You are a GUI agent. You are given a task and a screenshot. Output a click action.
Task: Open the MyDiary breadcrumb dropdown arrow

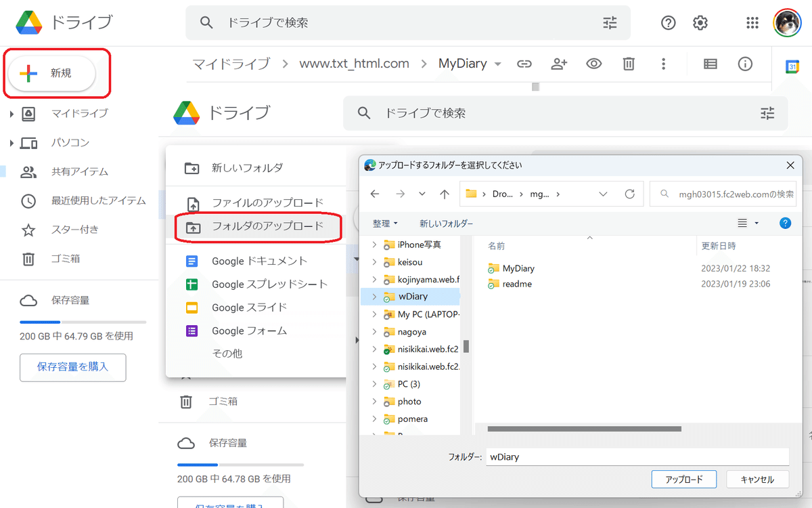tap(498, 64)
